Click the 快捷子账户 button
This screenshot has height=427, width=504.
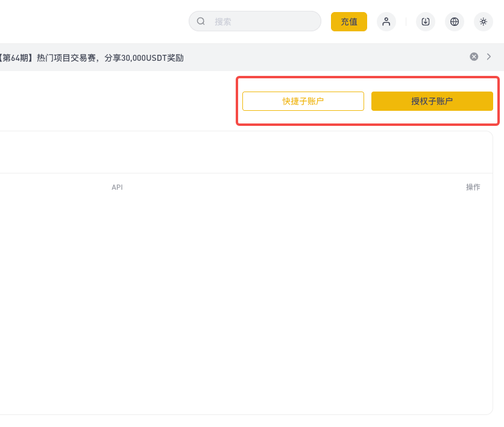coord(303,101)
